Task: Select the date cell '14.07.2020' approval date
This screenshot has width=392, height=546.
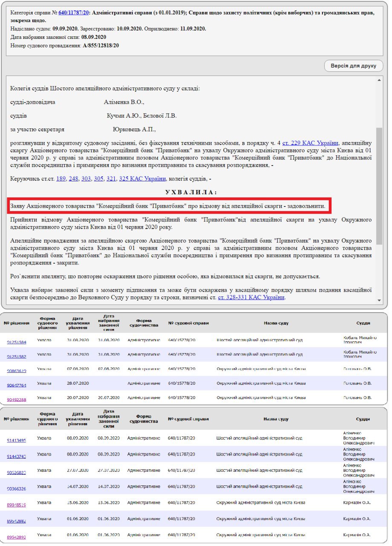Action: pyautogui.click(x=77, y=486)
